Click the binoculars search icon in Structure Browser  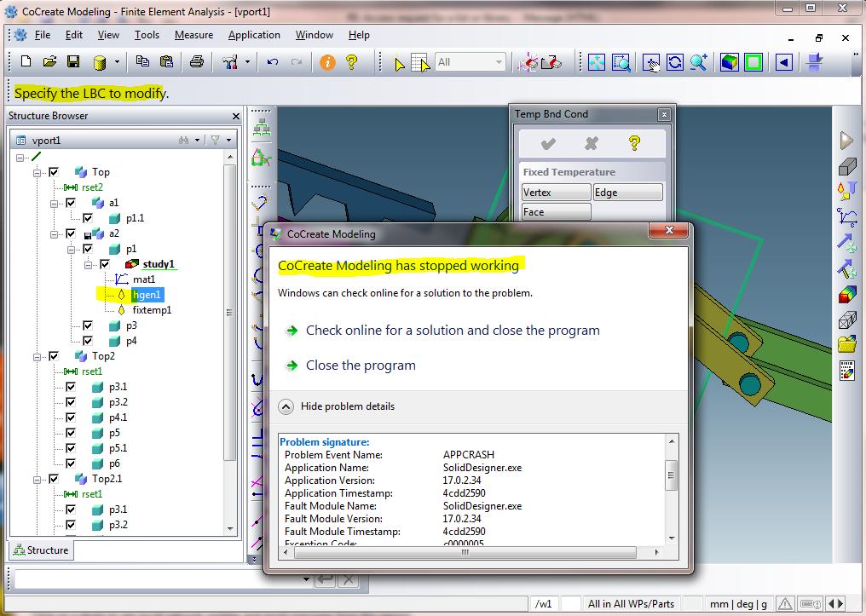(183, 141)
